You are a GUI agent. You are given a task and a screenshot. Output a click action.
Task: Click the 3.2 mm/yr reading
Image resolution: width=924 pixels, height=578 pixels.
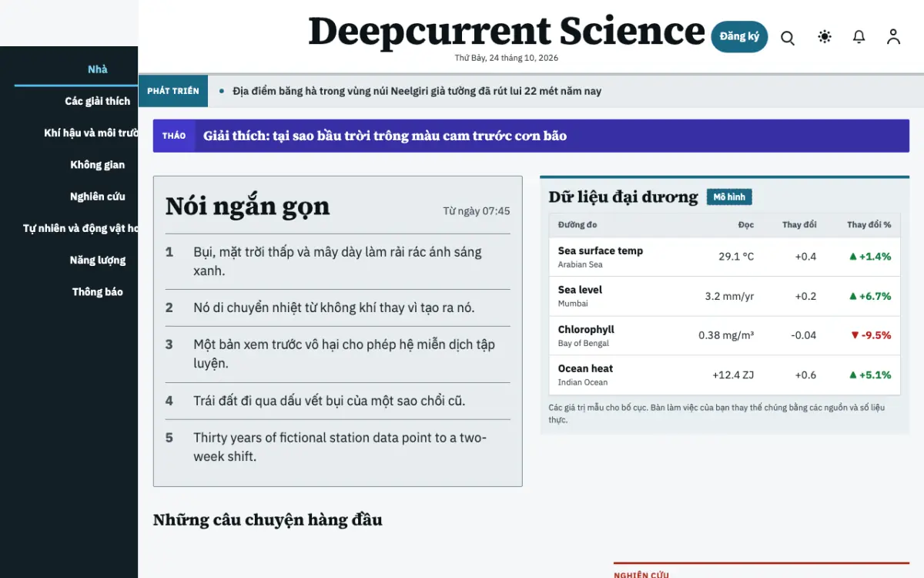point(729,296)
